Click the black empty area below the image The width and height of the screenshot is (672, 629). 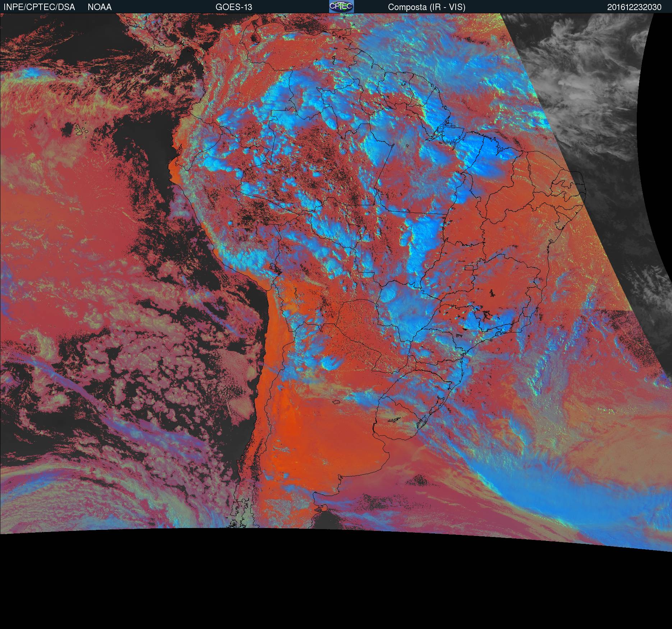[x=323, y=582]
